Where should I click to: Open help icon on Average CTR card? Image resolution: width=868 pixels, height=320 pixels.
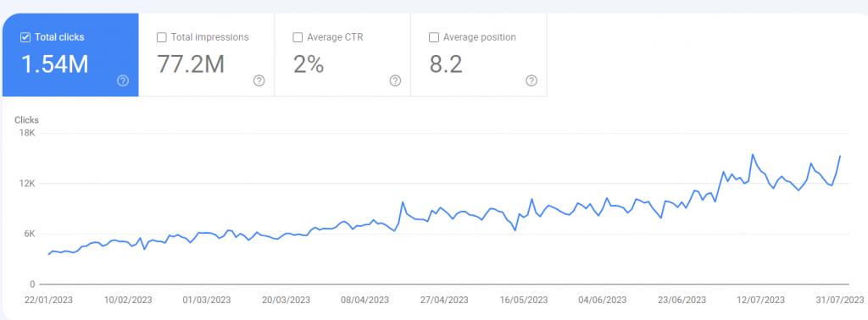point(395,80)
